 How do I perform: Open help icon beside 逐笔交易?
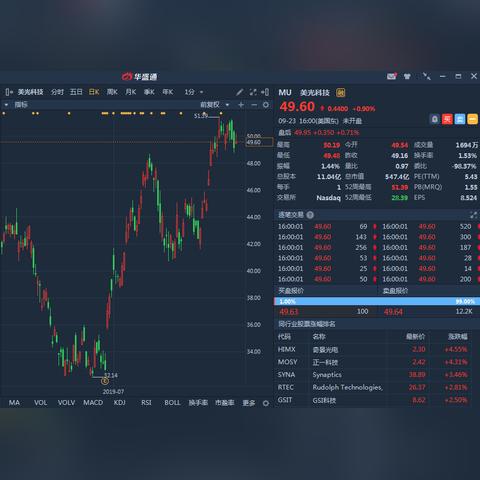click(310, 215)
